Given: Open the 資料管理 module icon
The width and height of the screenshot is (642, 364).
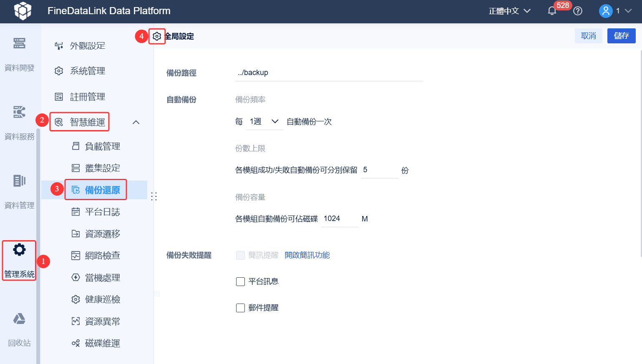Looking at the screenshot, I should (x=19, y=181).
